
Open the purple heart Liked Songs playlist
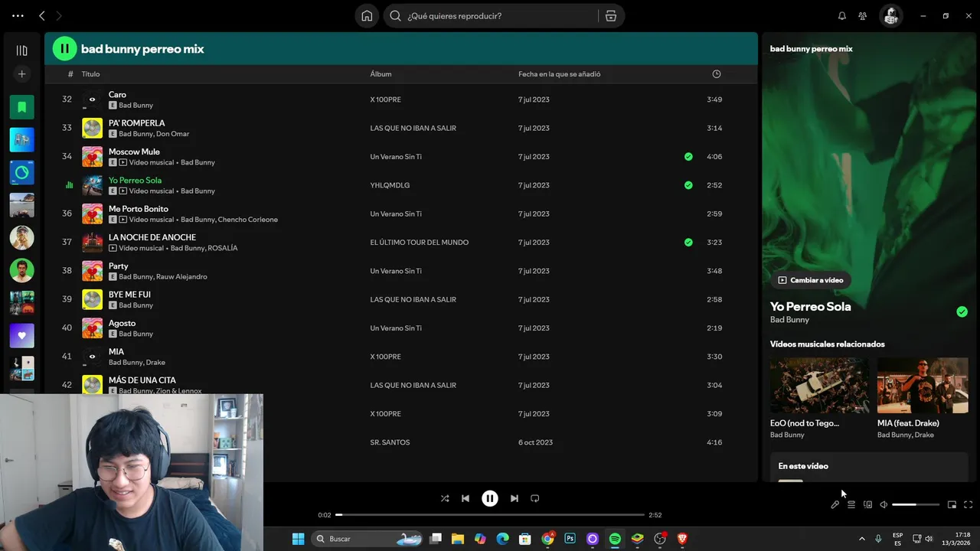(21, 335)
